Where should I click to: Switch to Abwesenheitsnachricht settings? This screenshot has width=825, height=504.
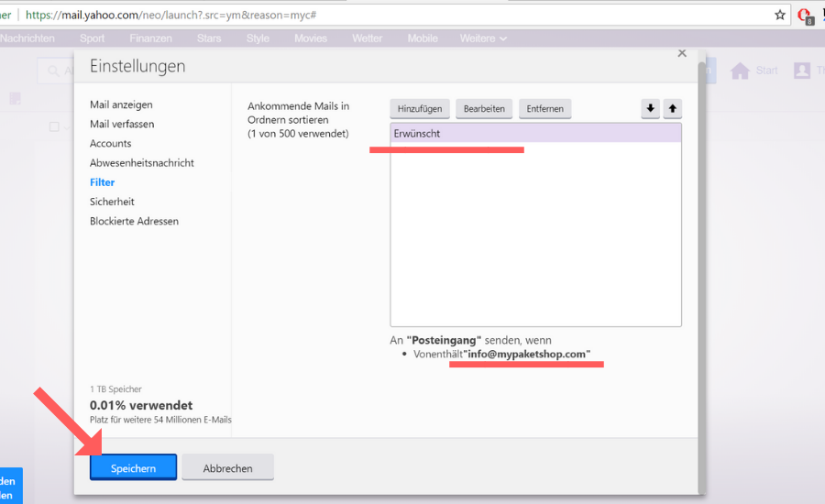point(141,163)
